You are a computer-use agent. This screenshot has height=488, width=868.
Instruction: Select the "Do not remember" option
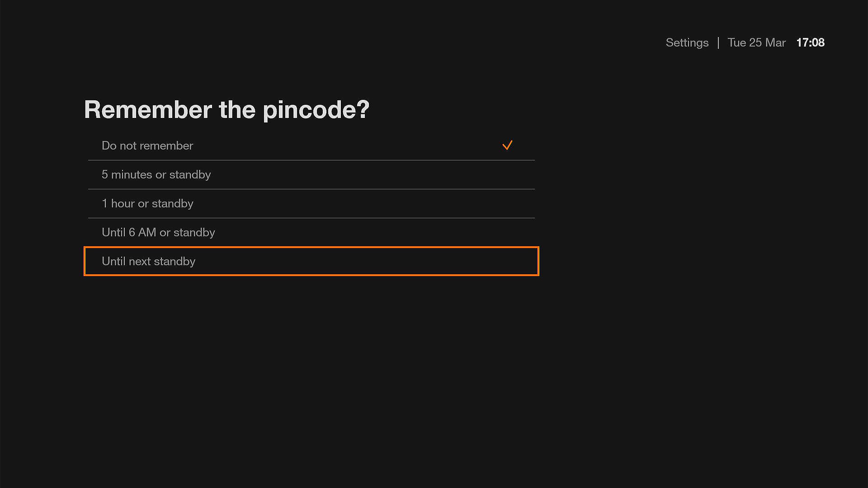(147, 145)
